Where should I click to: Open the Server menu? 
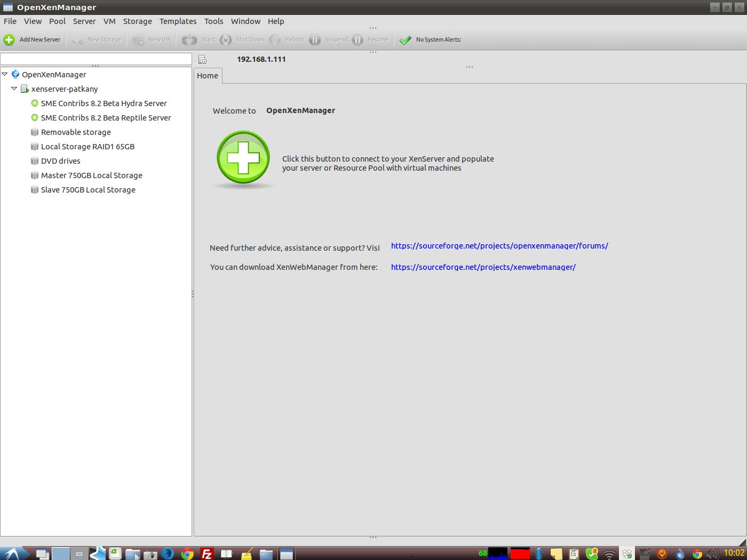84,21
